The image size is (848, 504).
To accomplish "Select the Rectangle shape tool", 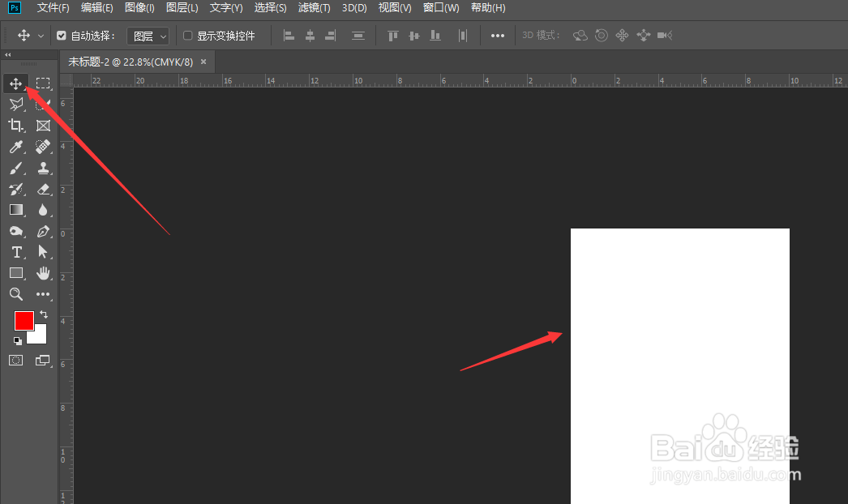I will click(x=16, y=273).
